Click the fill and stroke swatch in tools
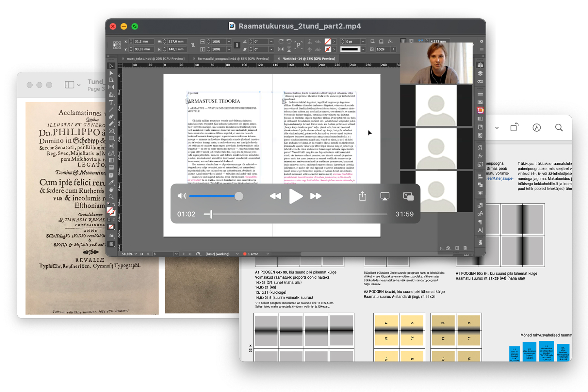 tap(111, 211)
